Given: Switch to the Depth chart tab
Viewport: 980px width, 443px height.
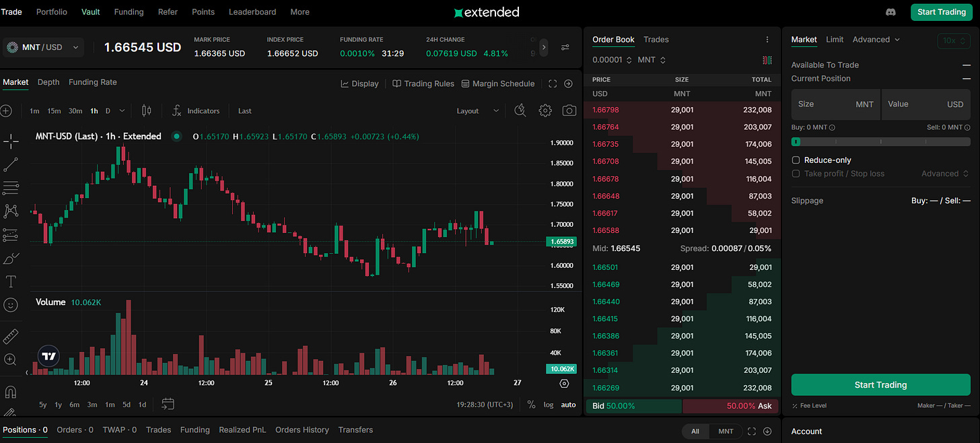Looking at the screenshot, I should [48, 82].
